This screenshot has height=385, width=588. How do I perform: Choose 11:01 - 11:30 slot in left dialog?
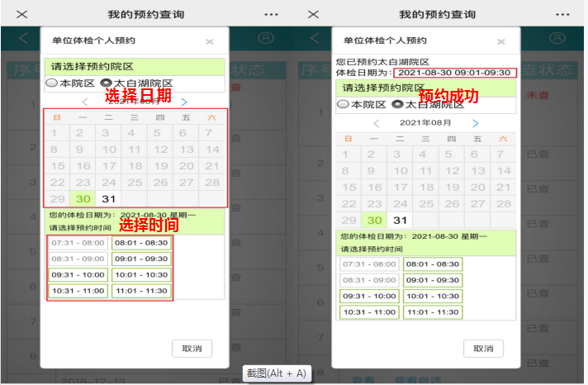point(141,291)
